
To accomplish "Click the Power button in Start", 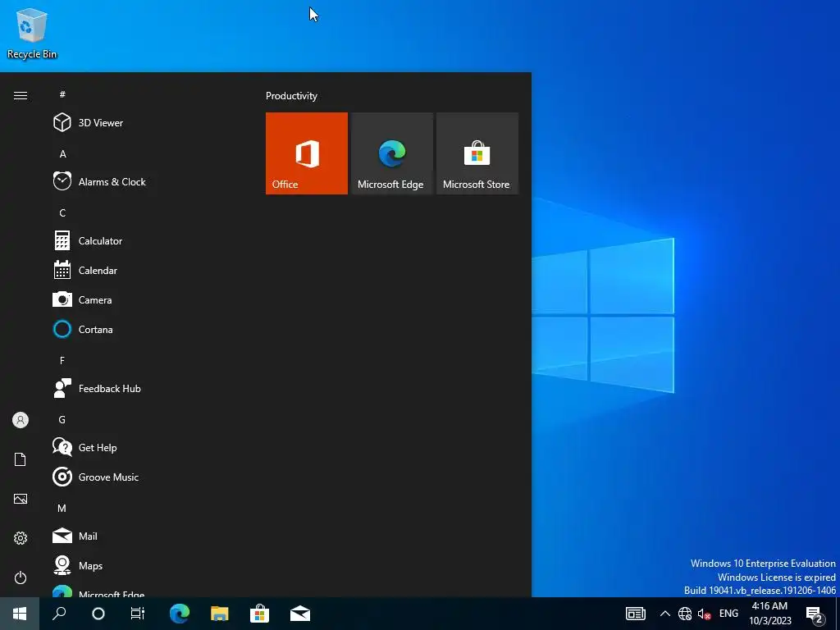I will point(21,577).
